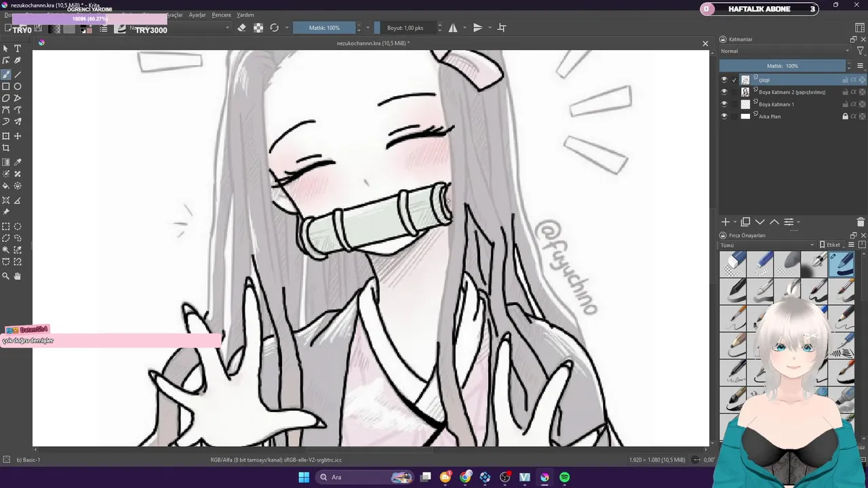
Task: Hide the Arka Plan layer
Action: 724,117
